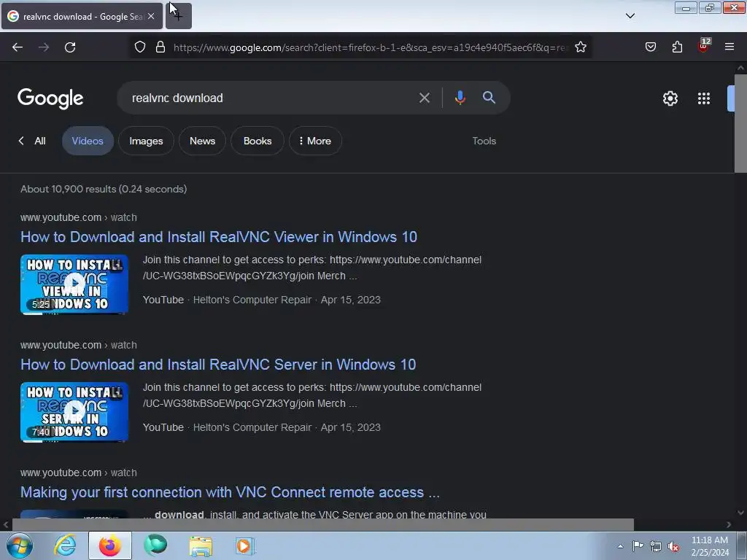Click the scroll right arrow
The image size is (747, 560).
click(x=729, y=524)
